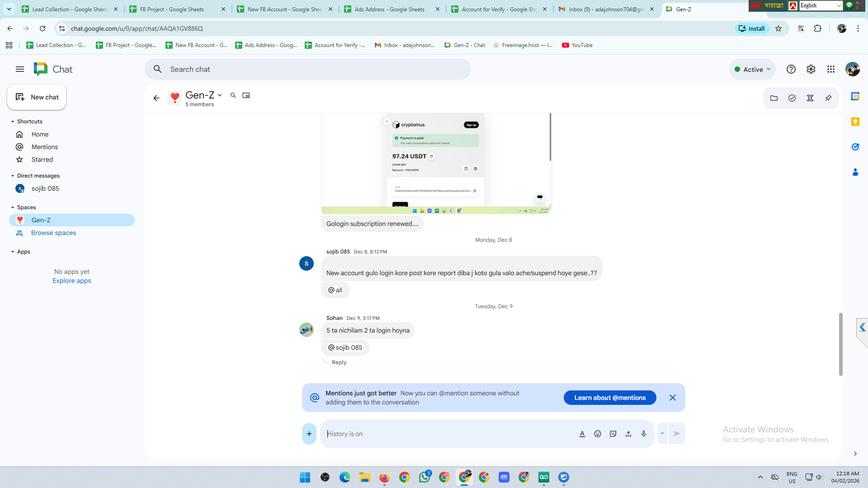Collapse the Direct messages section
Viewport: 868px width, 488px height.
[x=13, y=176]
